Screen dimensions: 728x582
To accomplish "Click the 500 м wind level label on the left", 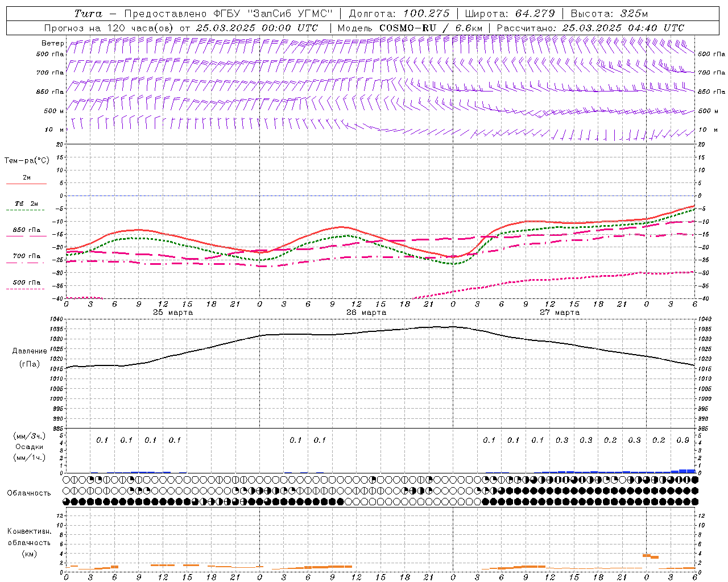I will 54,111.
